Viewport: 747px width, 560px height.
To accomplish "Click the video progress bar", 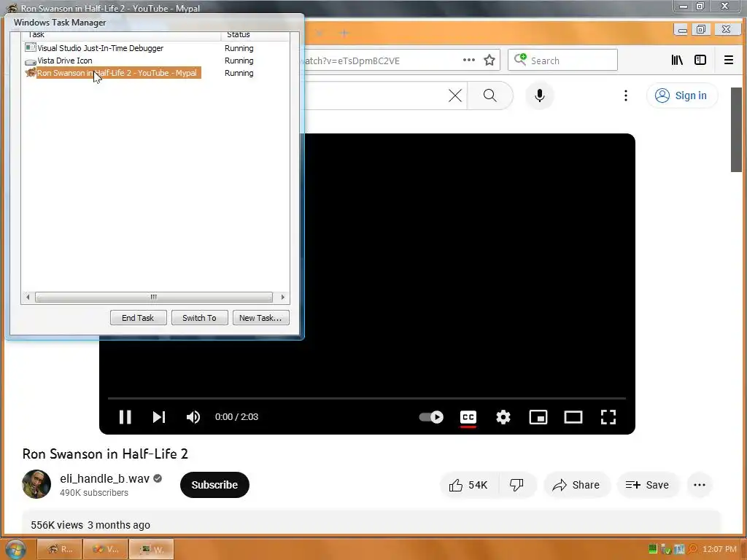I will (x=366, y=397).
